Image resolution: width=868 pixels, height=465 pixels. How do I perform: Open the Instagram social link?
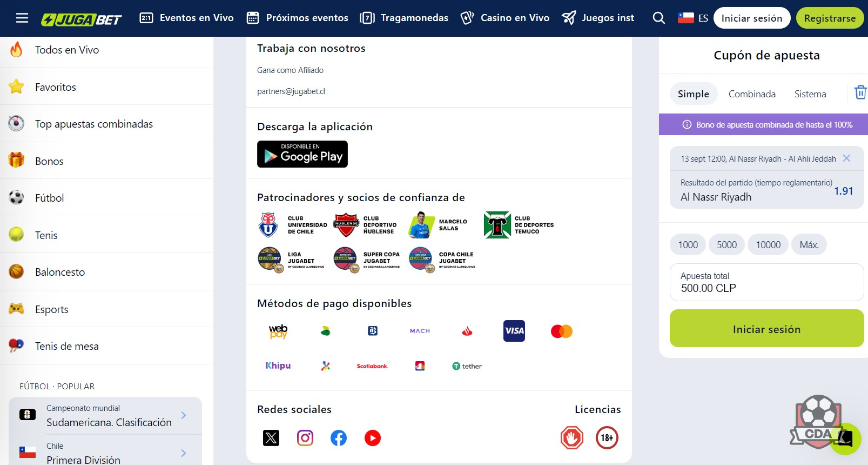305,438
